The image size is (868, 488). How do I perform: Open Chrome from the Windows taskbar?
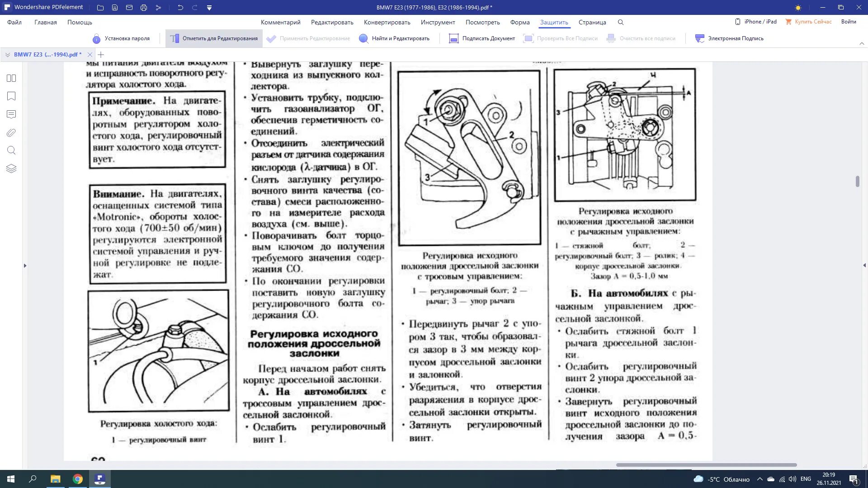point(78,479)
